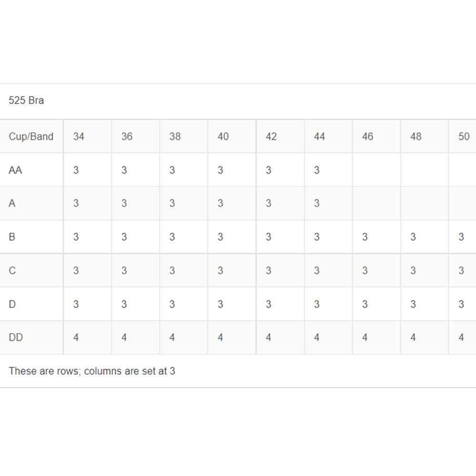Click the DD cup, band 50 cell
The height and width of the screenshot is (476, 476).
click(461, 337)
